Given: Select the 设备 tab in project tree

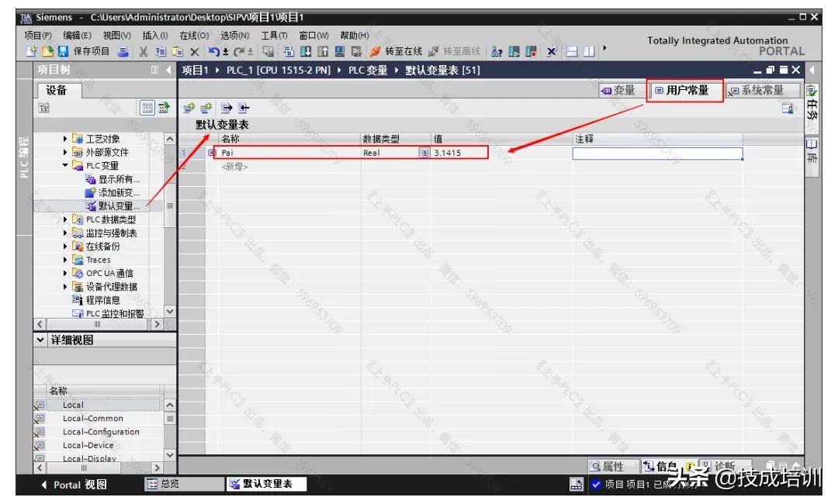Looking at the screenshot, I should coord(59,90).
